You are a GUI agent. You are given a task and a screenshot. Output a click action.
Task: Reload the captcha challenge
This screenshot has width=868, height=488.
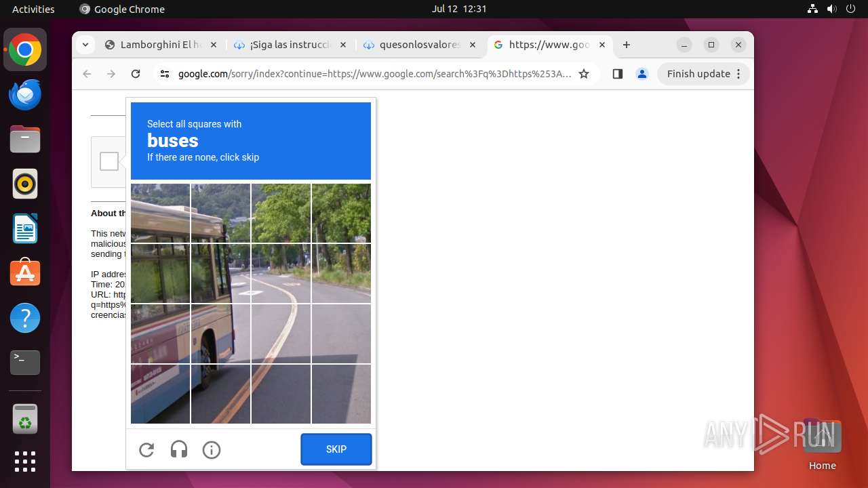[x=146, y=449]
